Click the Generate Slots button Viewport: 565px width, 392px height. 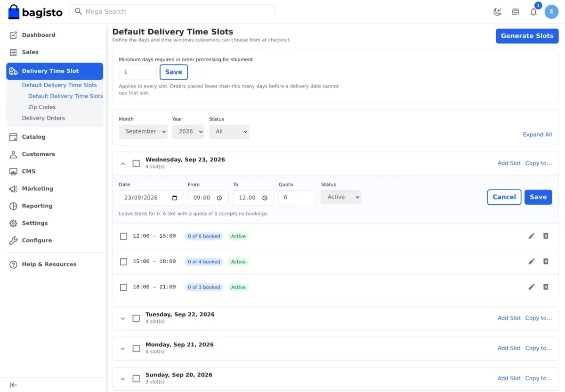(527, 36)
